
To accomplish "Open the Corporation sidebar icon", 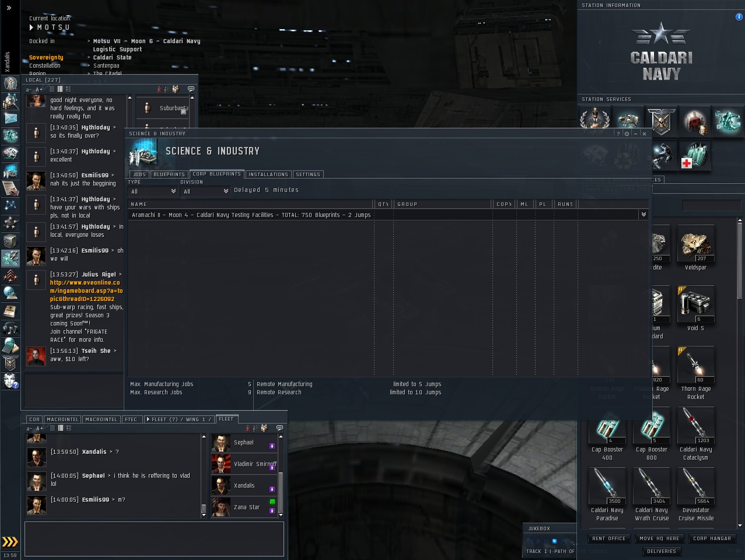I will point(10,223).
